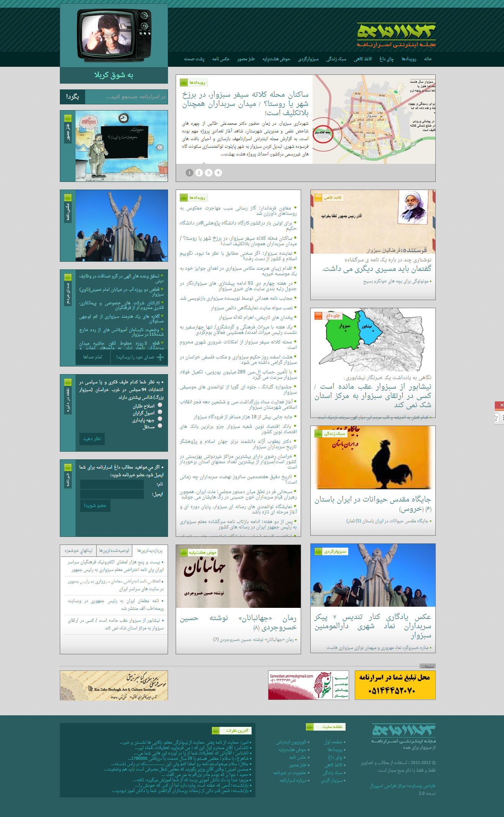Choose جبهه پایداری in the poll
The image size is (504, 817).
point(160,419)
